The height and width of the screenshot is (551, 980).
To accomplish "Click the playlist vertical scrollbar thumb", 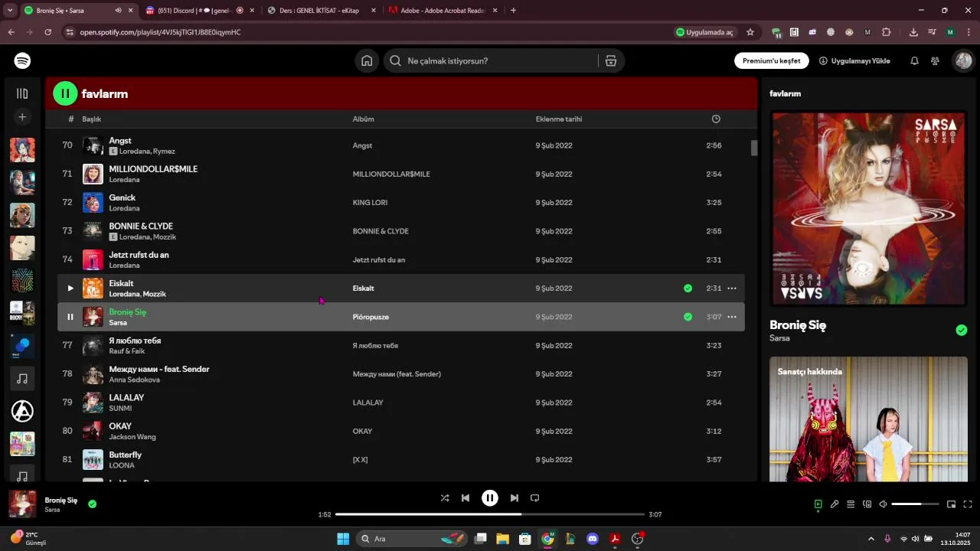I will point(754,148).
